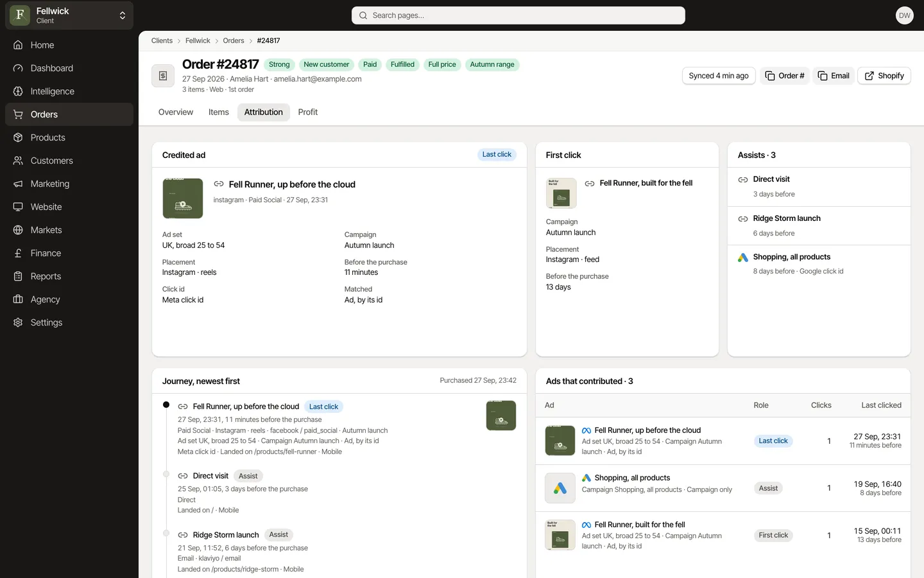
Task: Click the Agency briefcase icon
Action: 18,299
